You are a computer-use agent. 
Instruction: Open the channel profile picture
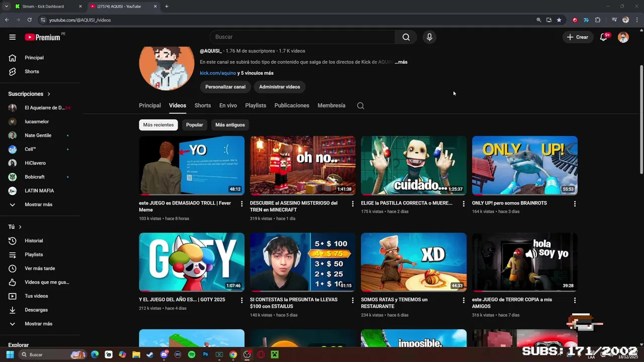167,68
